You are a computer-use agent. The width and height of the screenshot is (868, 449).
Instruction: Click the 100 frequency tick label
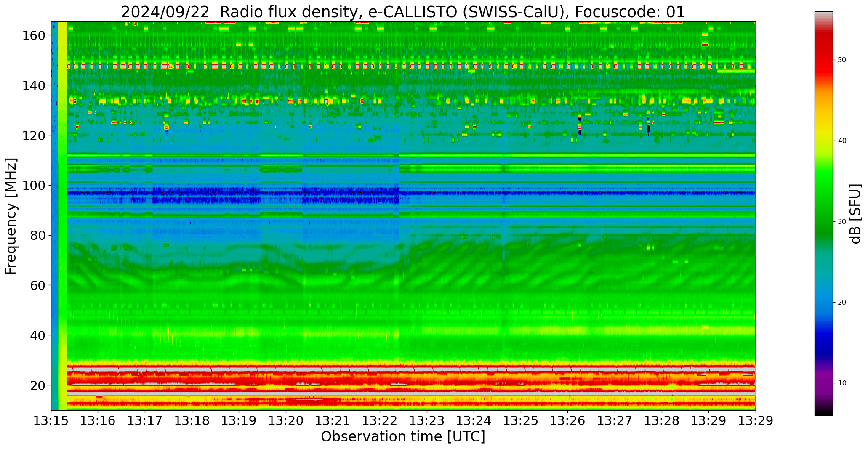pyautogui.click(x=34, y=185)
